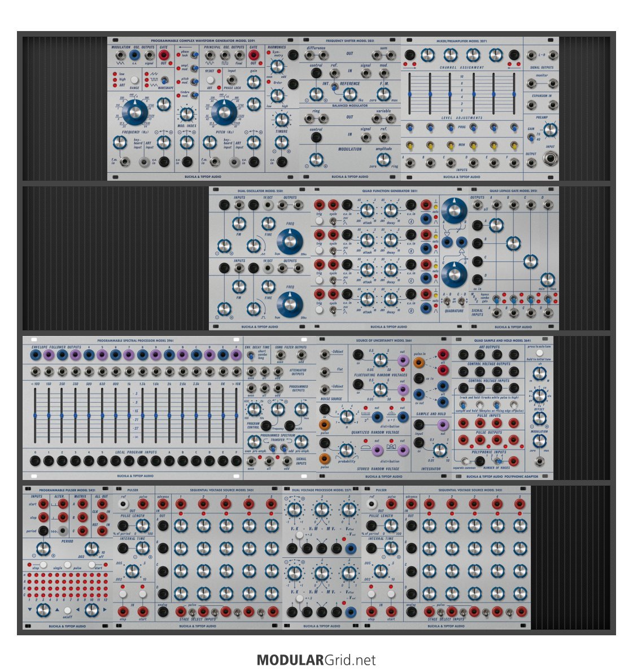Push the on/off button on the Programmable Pulser
Viewport: 633px width, 672px height.
[67, 610]
